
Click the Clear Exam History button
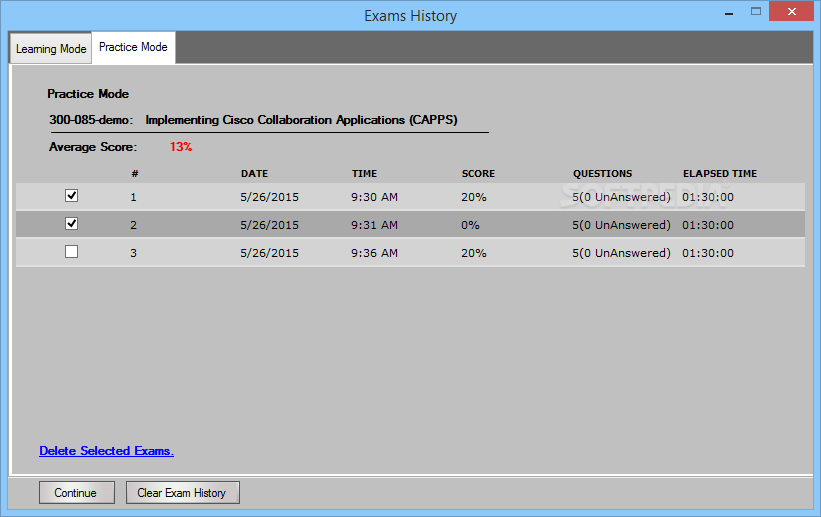[x=183, y=493]
